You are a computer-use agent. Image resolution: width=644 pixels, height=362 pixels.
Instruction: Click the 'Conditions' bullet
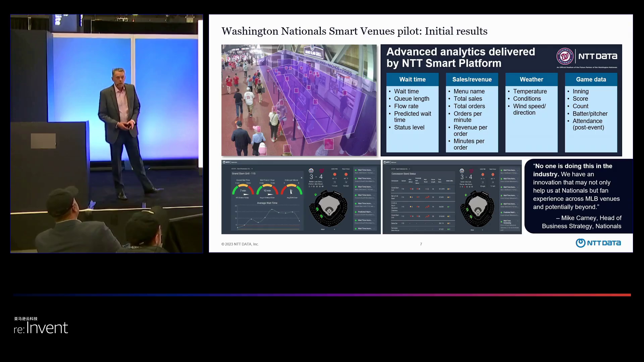[x=527, y=99]
